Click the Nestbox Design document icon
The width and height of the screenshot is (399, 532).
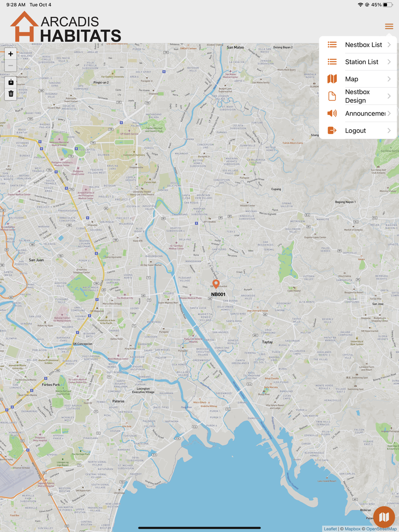coord(332,96)
